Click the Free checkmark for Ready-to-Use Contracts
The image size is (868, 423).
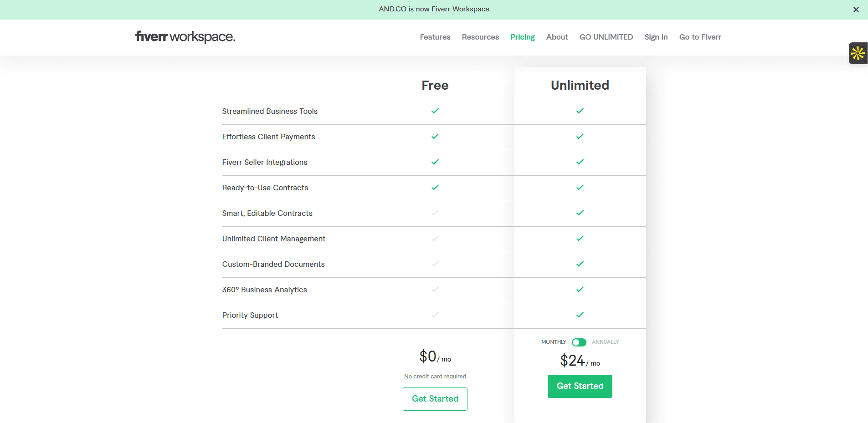435,187
